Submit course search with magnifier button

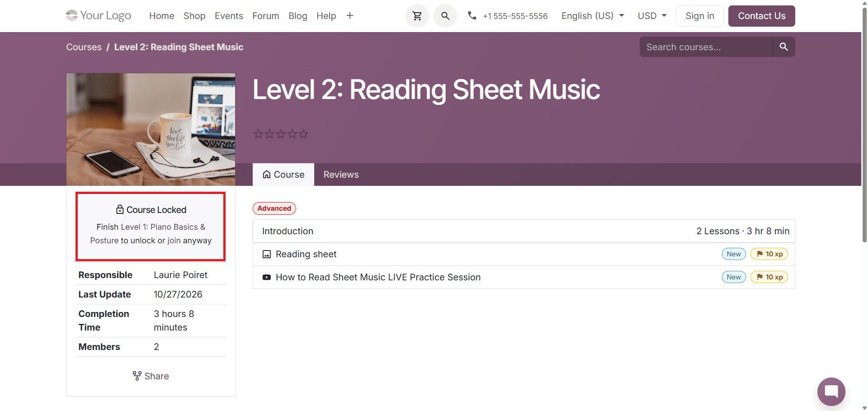pyautogui.click(x=783, y=47)
